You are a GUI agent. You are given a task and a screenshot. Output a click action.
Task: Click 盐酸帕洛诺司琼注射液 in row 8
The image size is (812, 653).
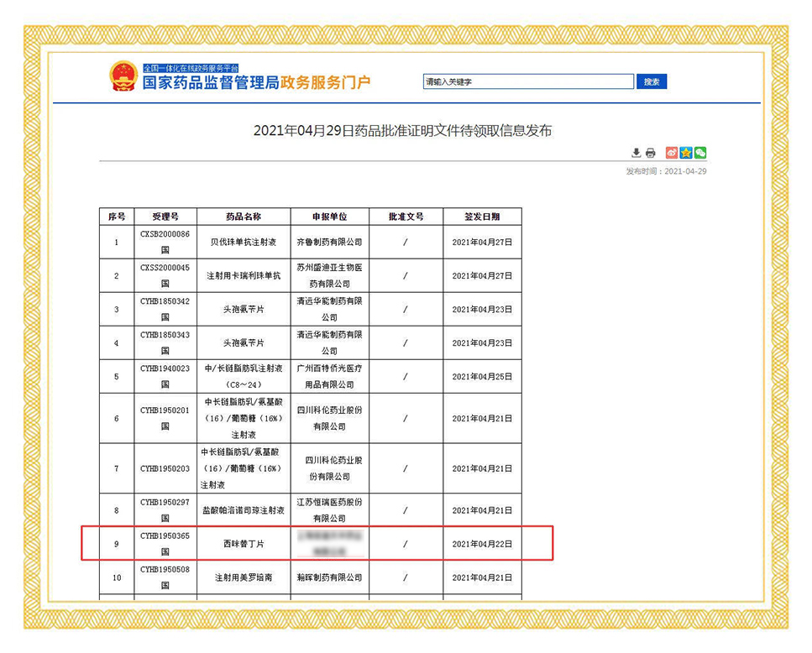coord(244,510)
